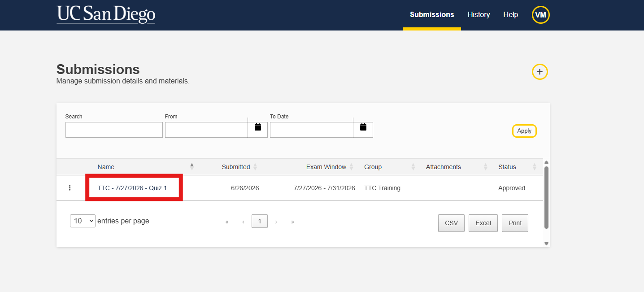
Task: Open entries per page dropdown
Action: coord(83,221)
